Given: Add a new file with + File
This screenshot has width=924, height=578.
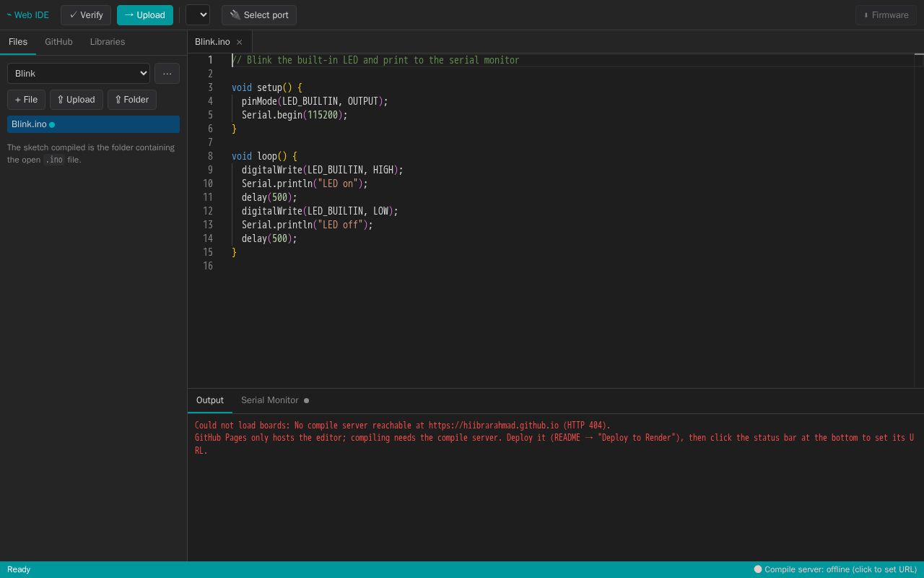Looking at the screenshot, I should (x=26, y=100).
